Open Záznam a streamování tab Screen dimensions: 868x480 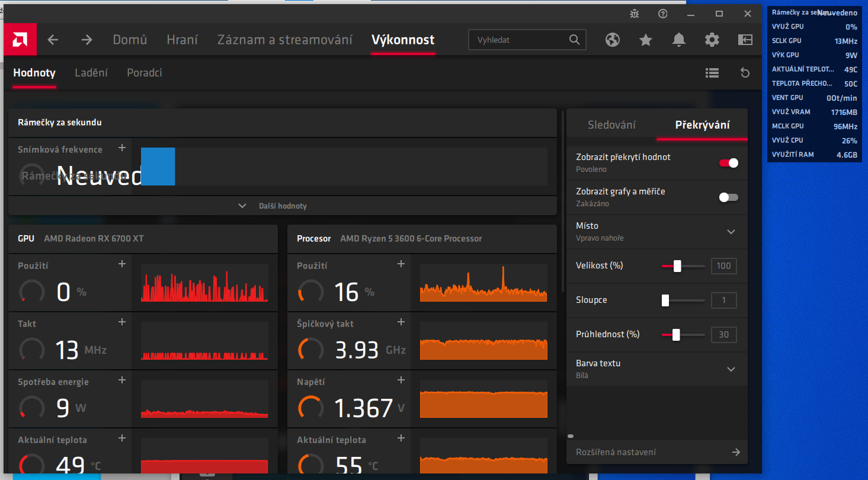[284, 40]
